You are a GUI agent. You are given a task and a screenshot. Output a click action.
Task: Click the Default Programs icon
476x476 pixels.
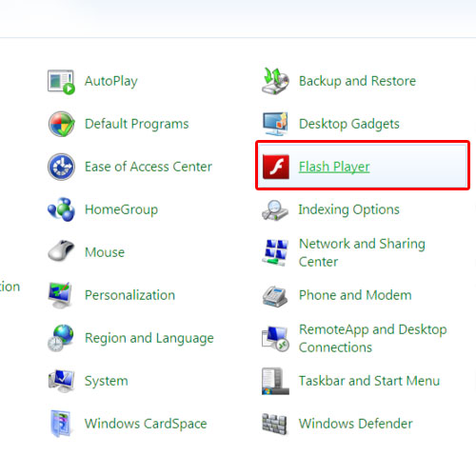point(61,124)
